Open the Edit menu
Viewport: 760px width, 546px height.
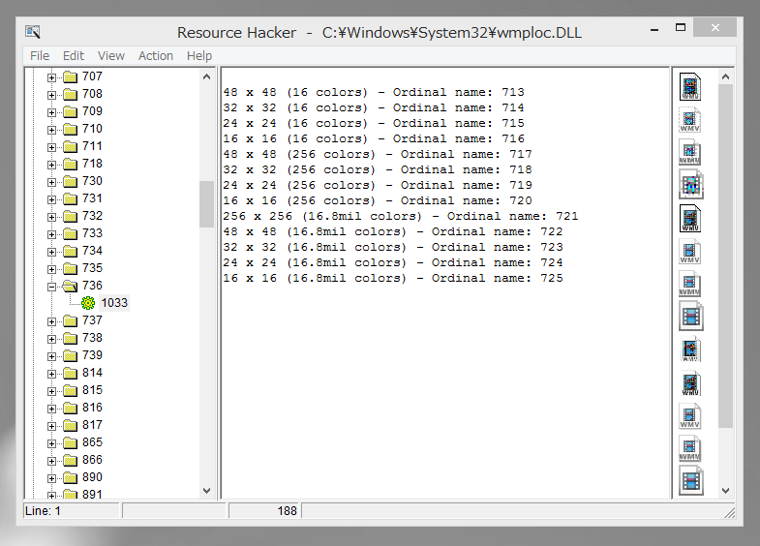tap(73, 56)
